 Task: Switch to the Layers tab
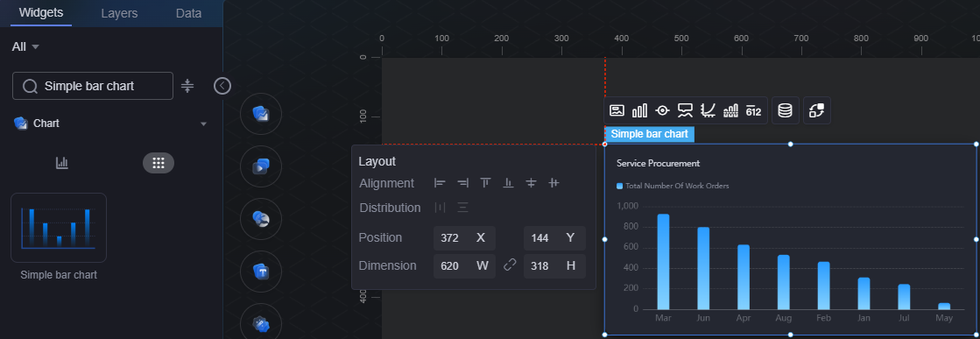tap(119, 13)
